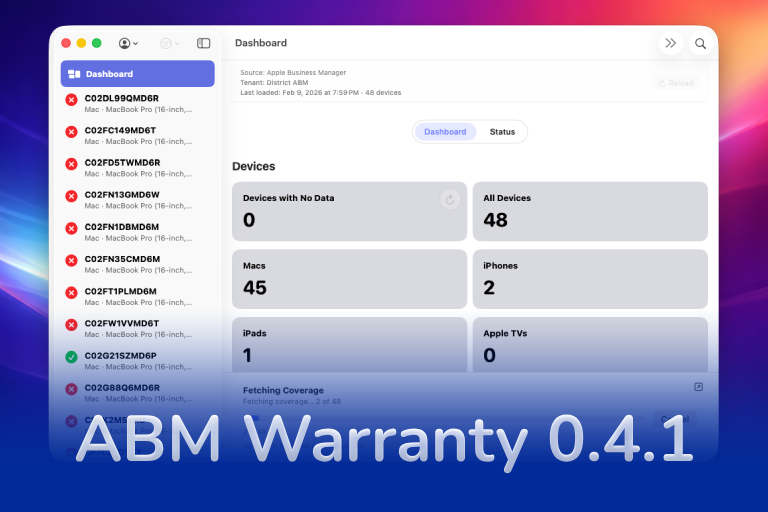Select device C02FD5TWMD6R in sidebar
Image resolution: width=768 pixels, height=512 pixels.
pos(138,168)
